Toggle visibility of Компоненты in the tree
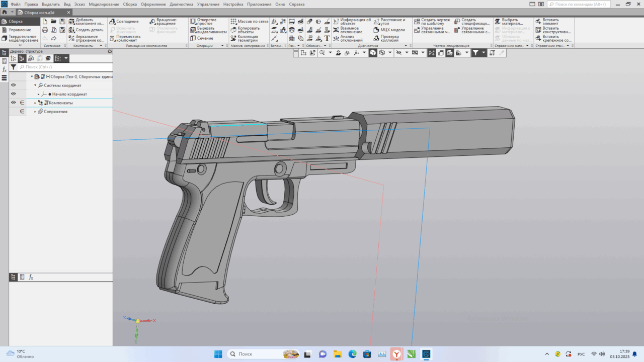 coord(13,102)
